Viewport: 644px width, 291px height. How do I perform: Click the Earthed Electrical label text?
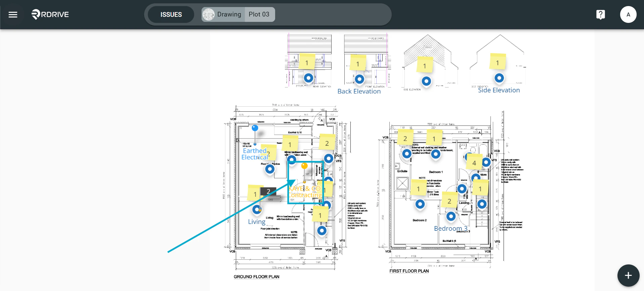(255, 154)
